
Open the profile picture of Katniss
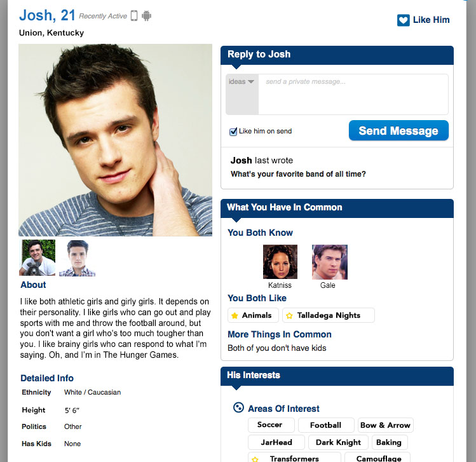[x=280, y=262]
